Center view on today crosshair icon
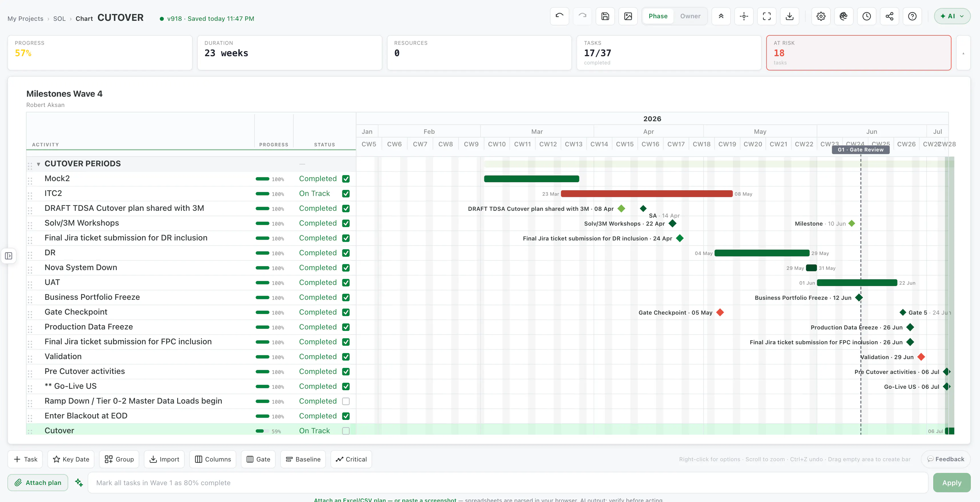This screenshot has width=980, height=502. [744, 16]
